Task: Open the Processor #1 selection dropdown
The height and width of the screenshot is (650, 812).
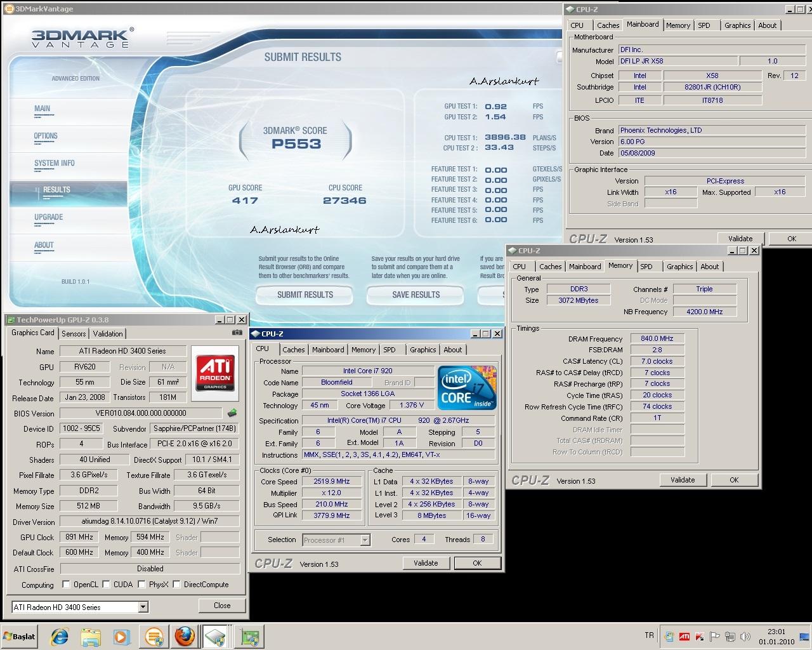Action: click(365, 540)
